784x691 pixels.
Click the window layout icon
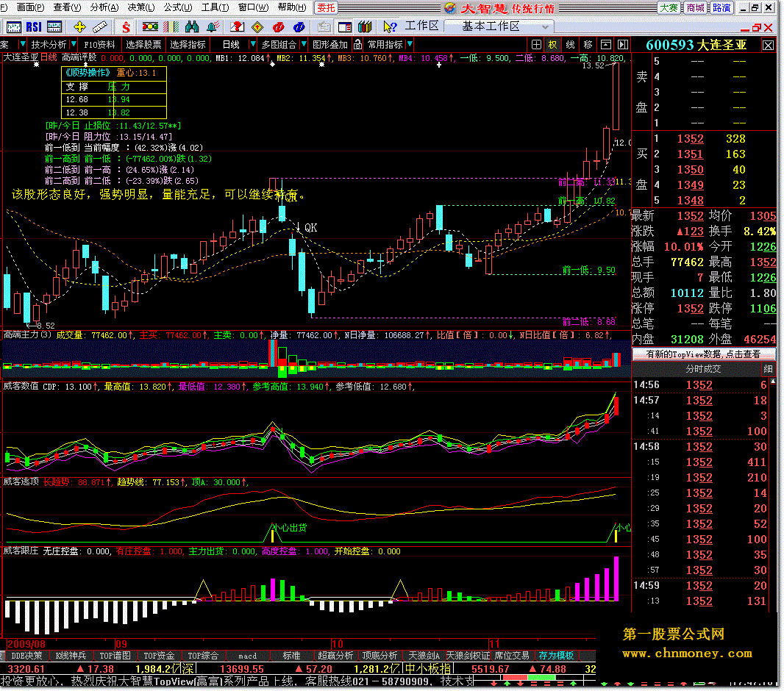click(345, 27)
